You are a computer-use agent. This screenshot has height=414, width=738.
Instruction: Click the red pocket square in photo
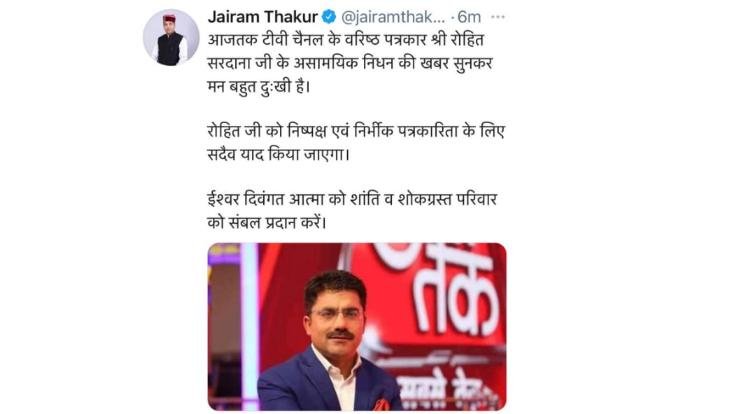[x=382, y=405]
